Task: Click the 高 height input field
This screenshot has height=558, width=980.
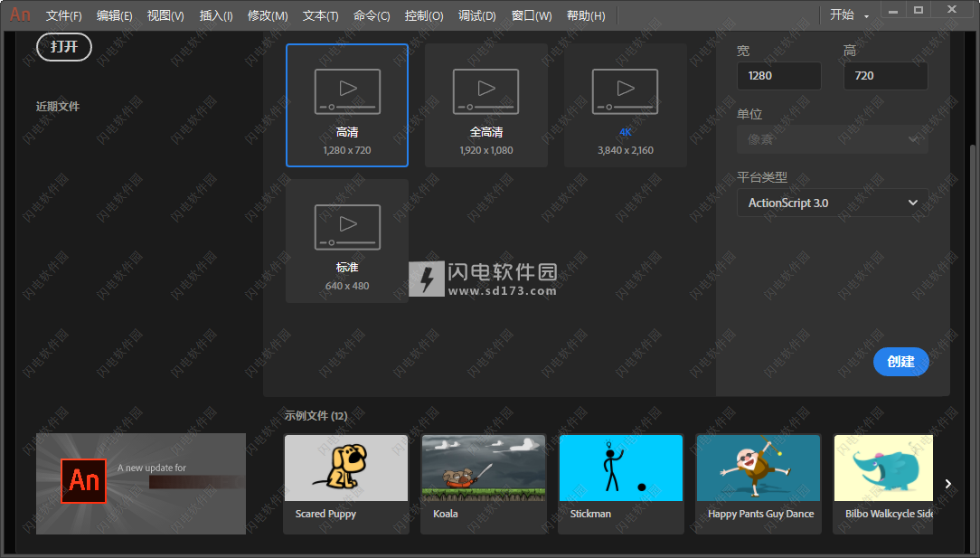Action: point(886,76)
